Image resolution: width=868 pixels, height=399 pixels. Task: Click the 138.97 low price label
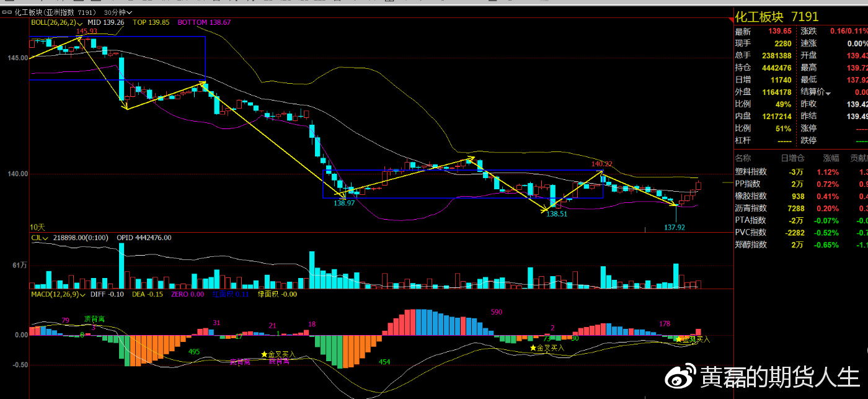point(344,203)
